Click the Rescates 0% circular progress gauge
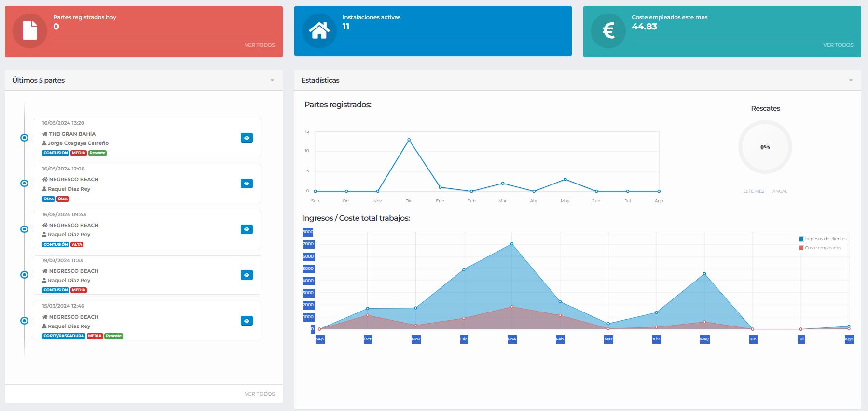 765,147
